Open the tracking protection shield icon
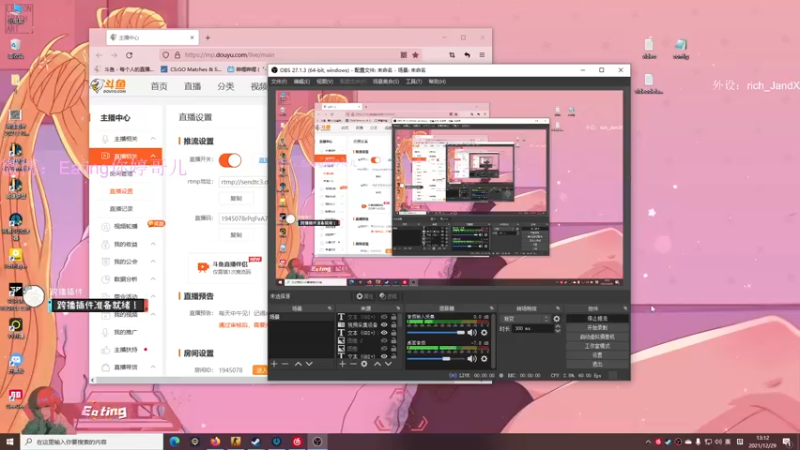 (166, 55)
